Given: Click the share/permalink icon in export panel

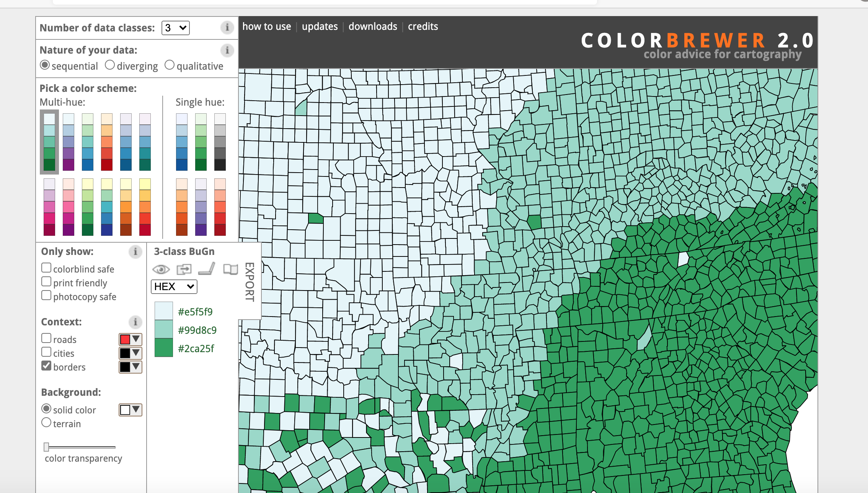Looking at the screenshot, I should pos(184,269).
